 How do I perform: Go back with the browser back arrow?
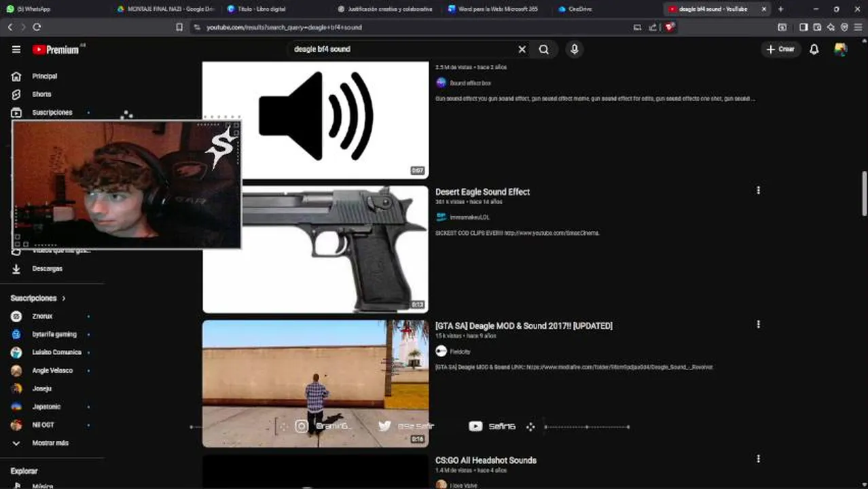click(10, 27)
